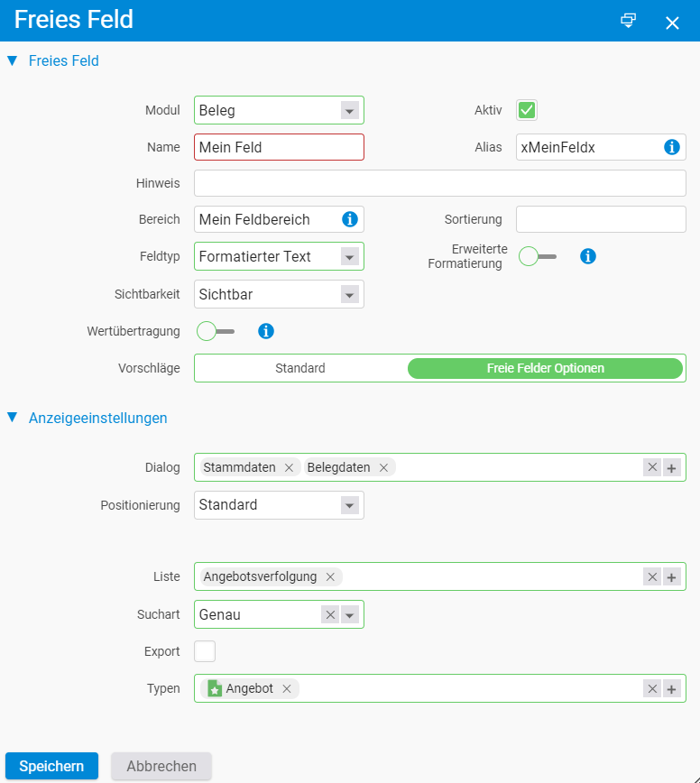Clear all entries in Typen field
The width and height of the screenshot is (700, 783).
[x=652, y=689]
